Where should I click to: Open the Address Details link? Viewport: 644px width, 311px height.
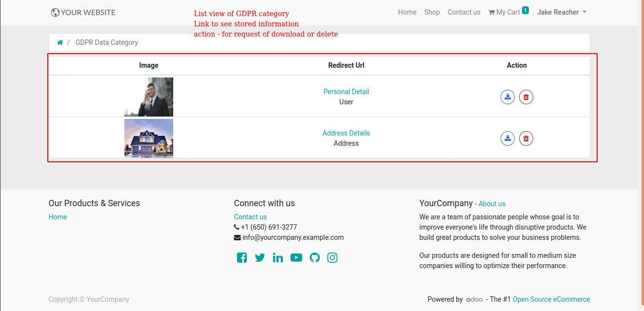[x=346, y=133]
